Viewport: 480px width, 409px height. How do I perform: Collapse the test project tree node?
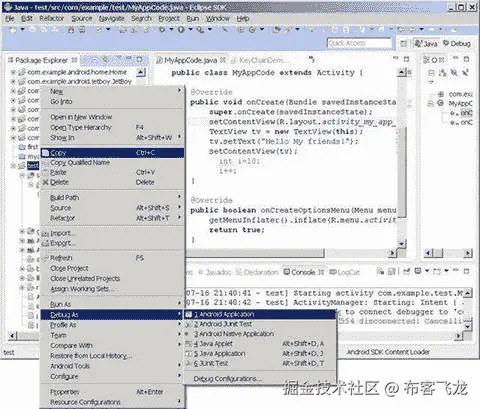tap(13, 166)
